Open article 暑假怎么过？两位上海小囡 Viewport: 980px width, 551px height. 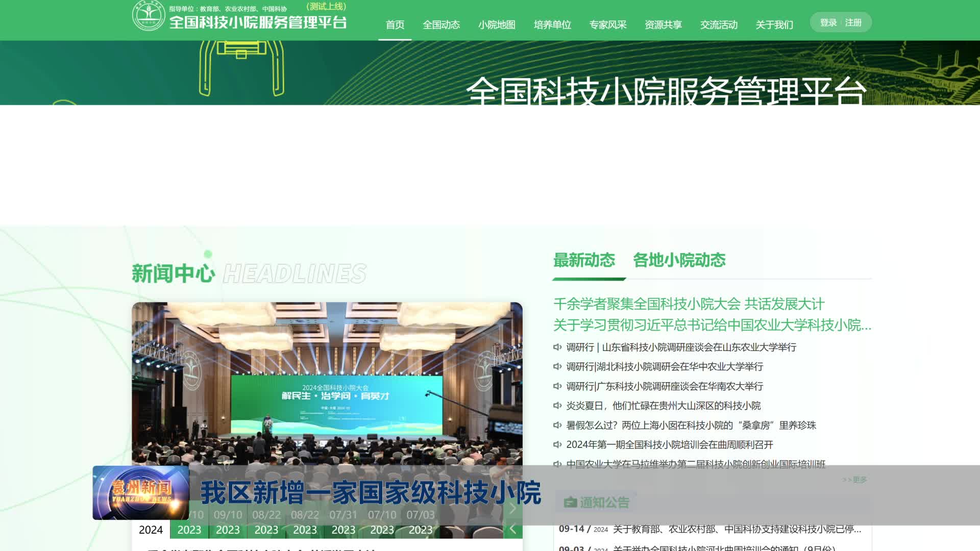click(691, 425)
